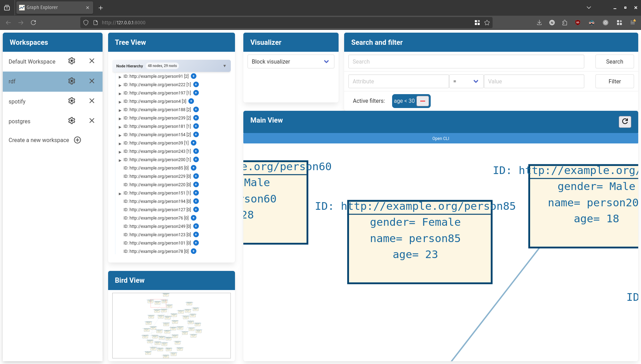Remove the age < 30 active filter
This screenshot has height=364, width=641.
(423, 101)
